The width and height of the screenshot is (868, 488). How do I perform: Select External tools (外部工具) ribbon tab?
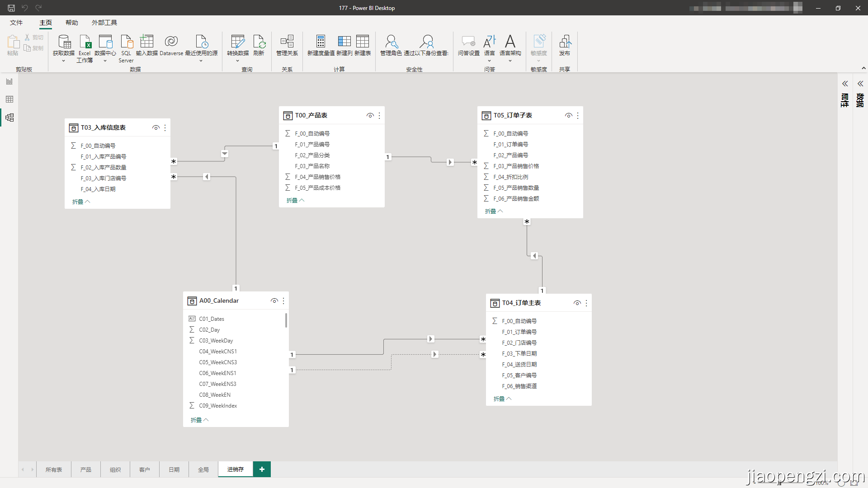click(x=104, y=23)
